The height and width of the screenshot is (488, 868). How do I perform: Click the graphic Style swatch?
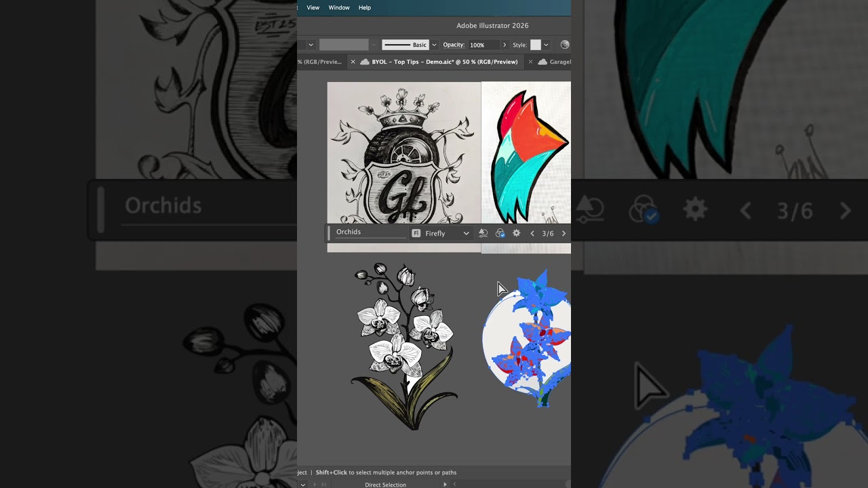(536, 45)
